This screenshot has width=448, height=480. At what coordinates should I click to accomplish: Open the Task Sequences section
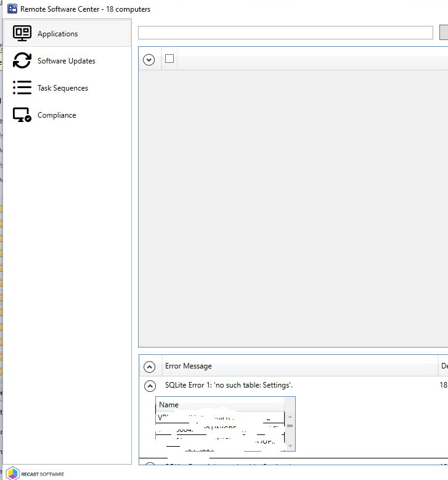67,88
